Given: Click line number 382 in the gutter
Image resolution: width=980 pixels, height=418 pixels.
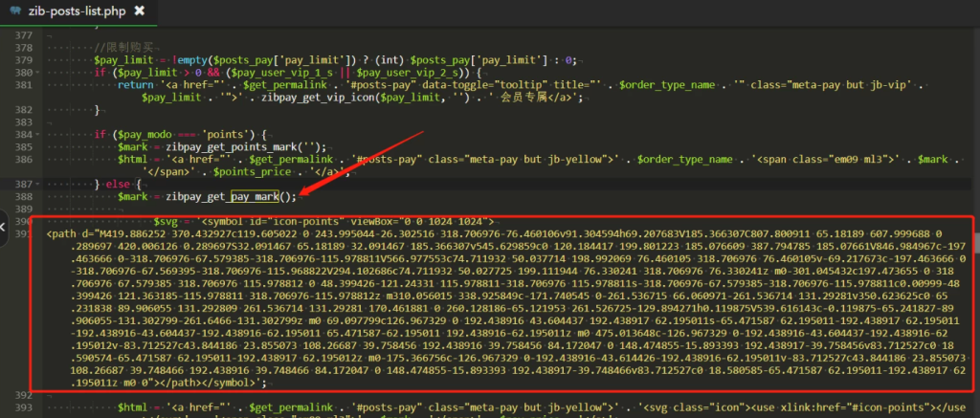Looking at the screenshot, I should click(20, 110).
